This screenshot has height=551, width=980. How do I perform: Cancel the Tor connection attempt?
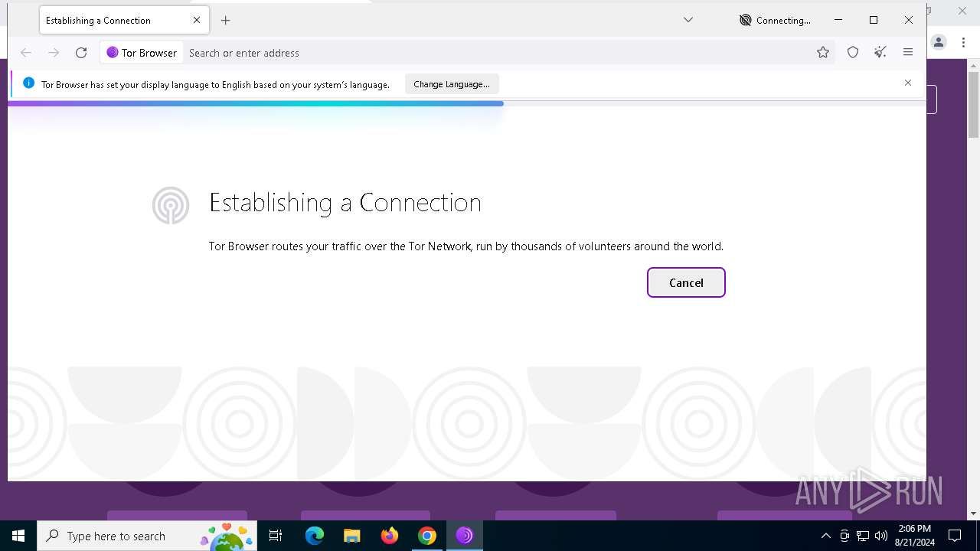[686, 282]
